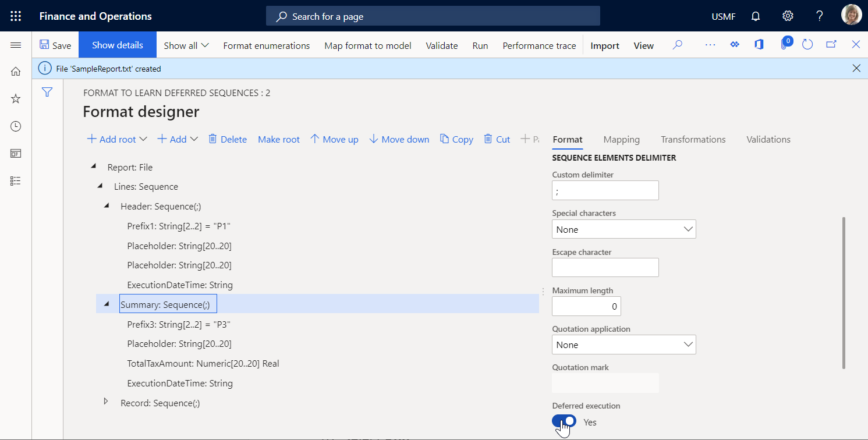Click Show details highlighted button
Viewport: 868px width, 440px height.
[117, 44]
